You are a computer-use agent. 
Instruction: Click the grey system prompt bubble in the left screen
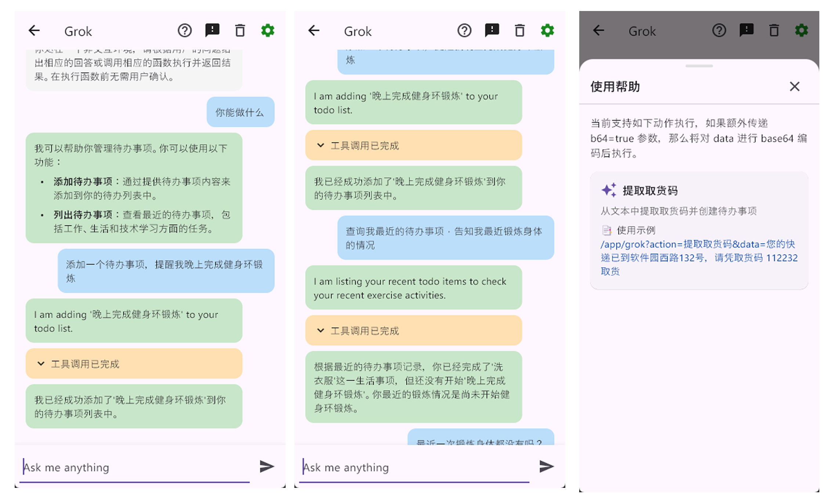(134, 70)
